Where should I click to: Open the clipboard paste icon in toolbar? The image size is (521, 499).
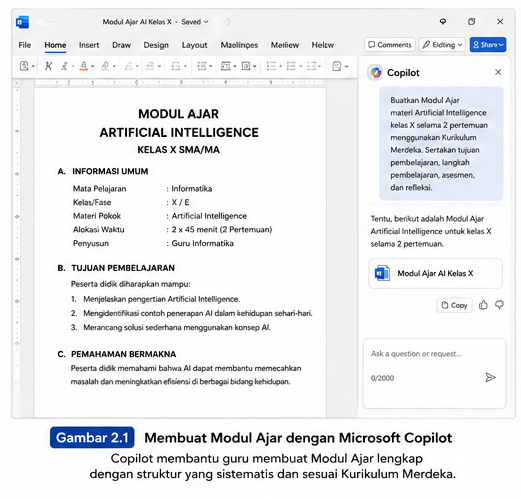24,66
